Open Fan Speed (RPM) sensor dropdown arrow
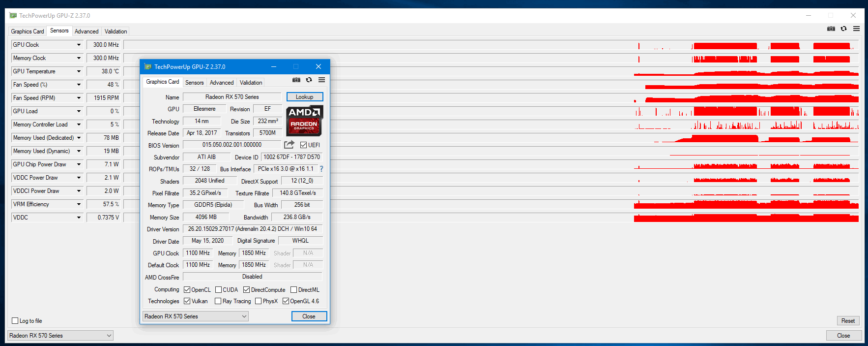Viewport: 868px width, 346px height. click(x=79, y=98)
